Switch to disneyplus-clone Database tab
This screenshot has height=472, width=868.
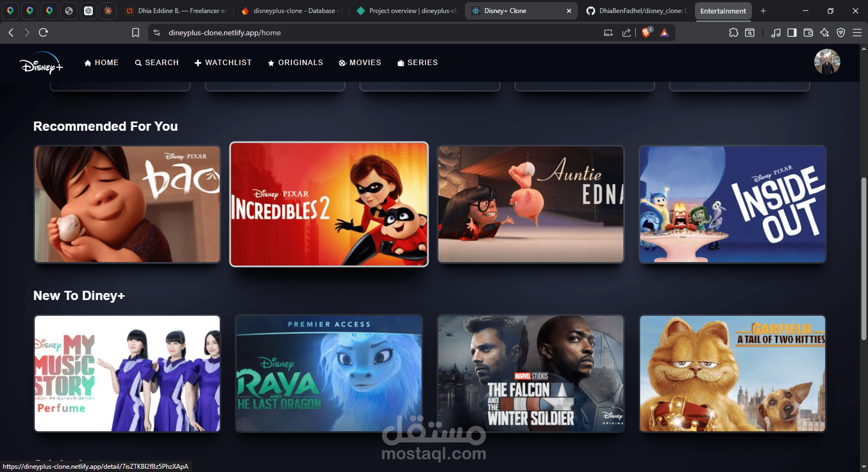(x=291, y=11)
